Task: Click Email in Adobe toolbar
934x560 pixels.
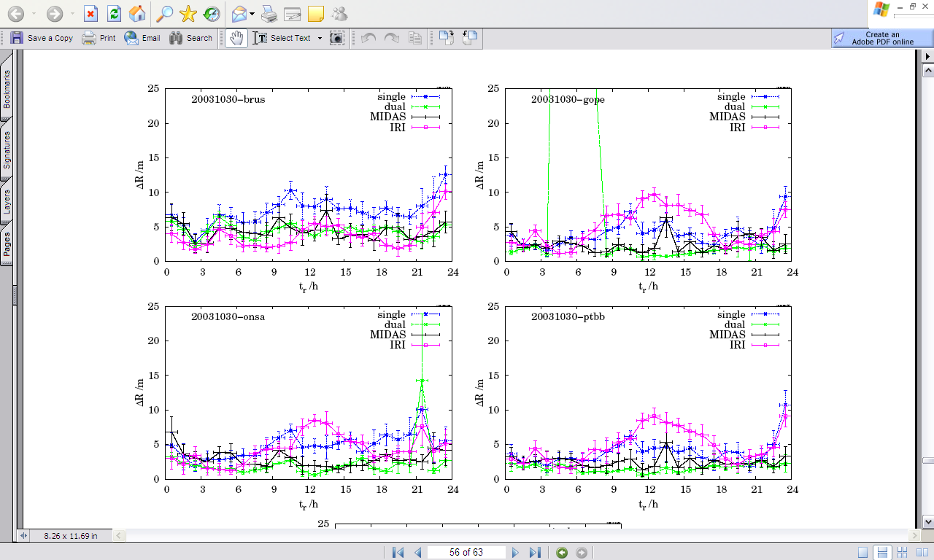Action: [x=142, y=38]
